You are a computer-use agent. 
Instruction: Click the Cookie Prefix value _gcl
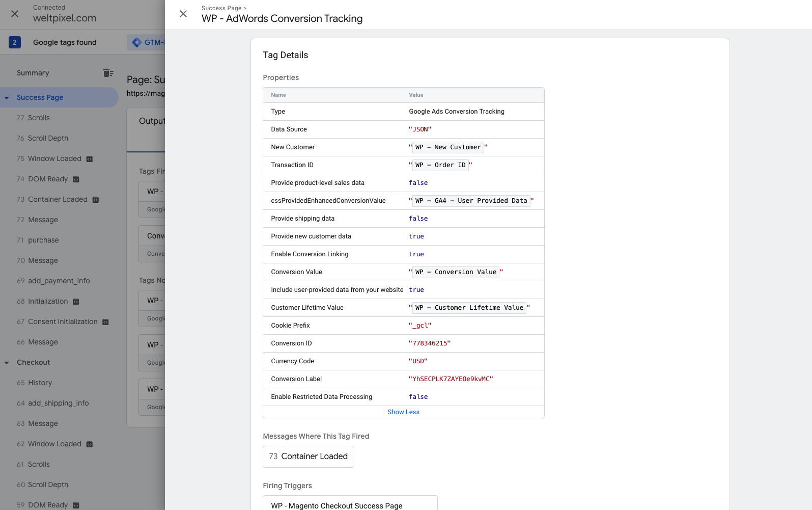pyautogui.click(x=420, y=326)
